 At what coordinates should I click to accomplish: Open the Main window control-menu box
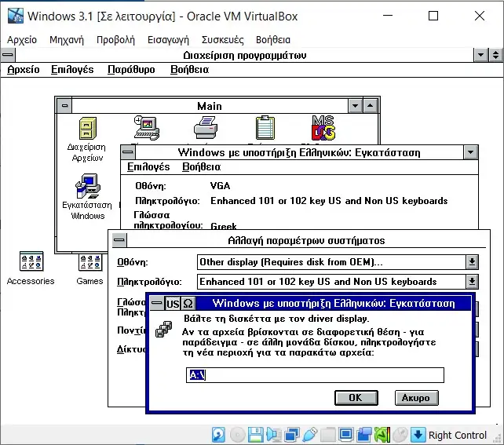[64, 106]
